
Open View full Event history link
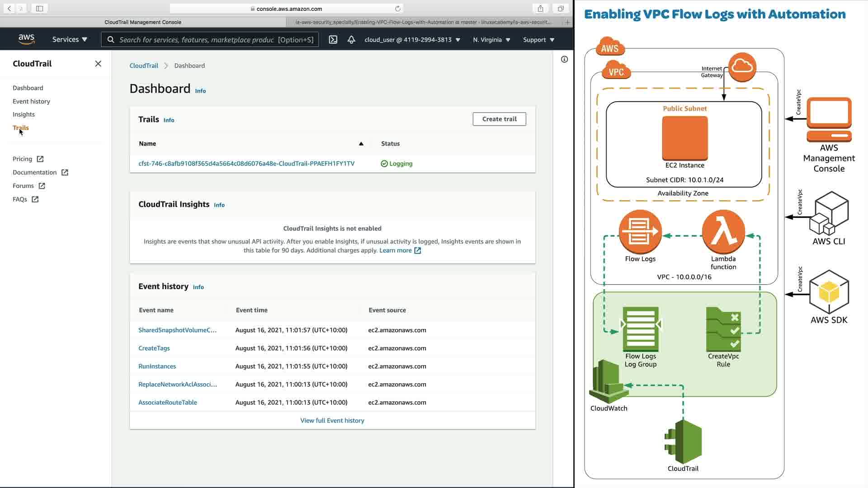pyautogui.click(x=332, y=421)
